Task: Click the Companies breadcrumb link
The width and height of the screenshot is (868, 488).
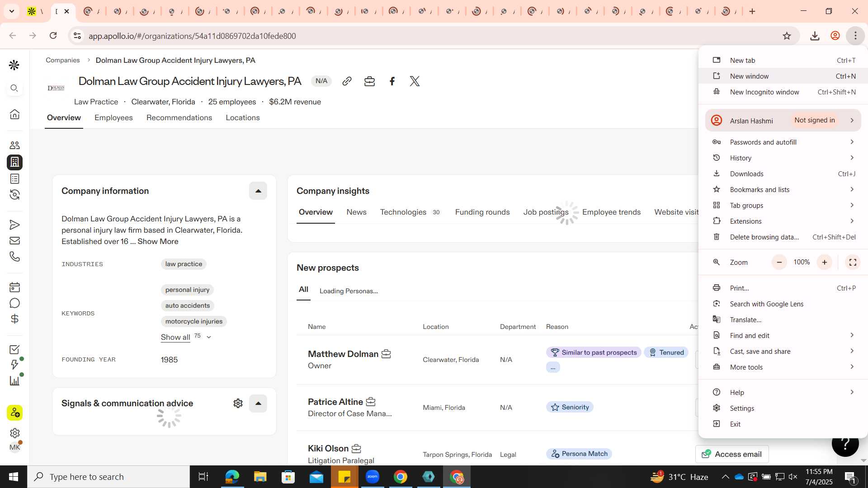Action: [63, 60]
